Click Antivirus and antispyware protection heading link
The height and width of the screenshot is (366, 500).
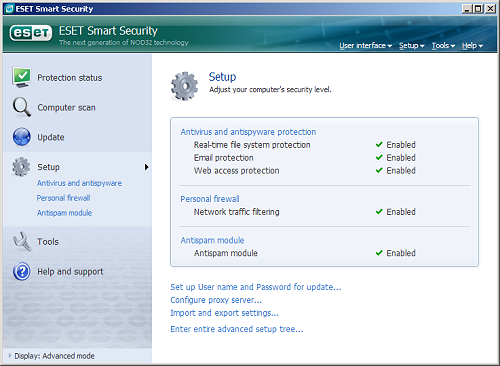[248, 132]
